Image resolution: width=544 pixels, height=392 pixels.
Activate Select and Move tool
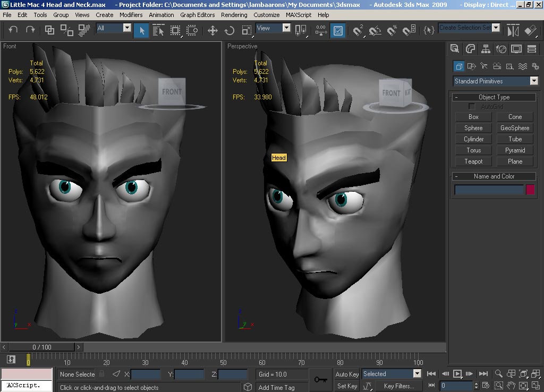pos(212,30)
